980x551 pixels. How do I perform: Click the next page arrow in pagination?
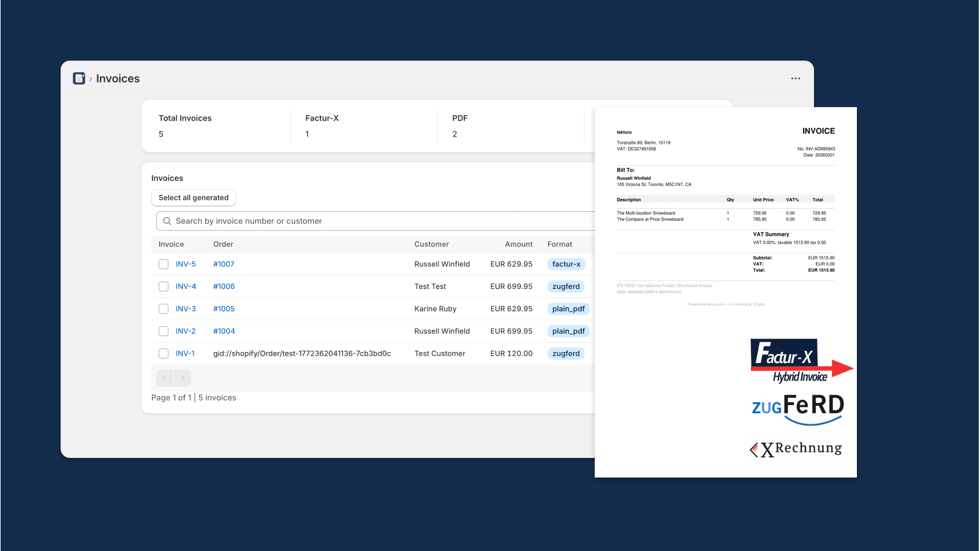coord(182,378)
